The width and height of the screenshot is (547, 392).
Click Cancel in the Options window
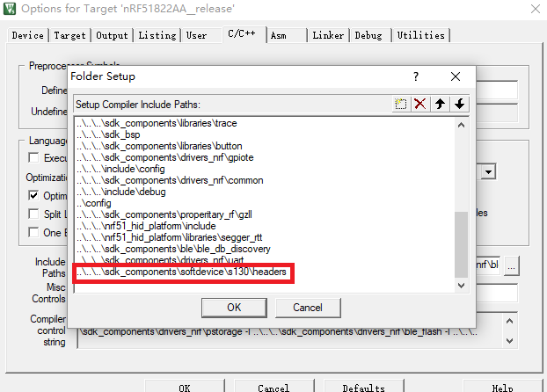(273, 387)
